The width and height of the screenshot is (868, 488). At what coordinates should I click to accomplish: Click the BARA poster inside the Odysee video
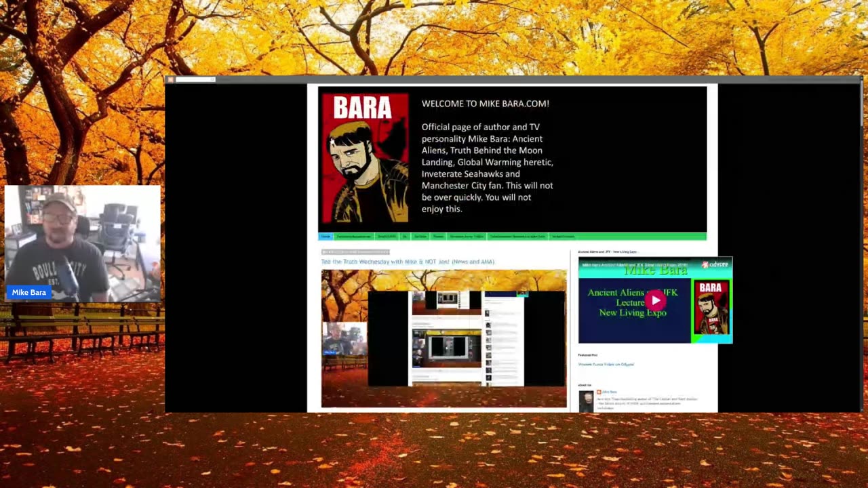pyautogui.click(x=710, y=308)
